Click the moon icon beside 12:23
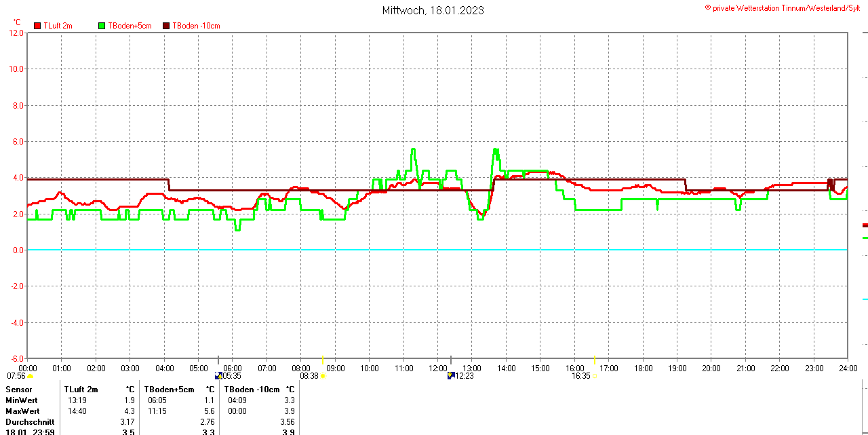The width and height of the screenshot is (868, 435). pos(451,376)
